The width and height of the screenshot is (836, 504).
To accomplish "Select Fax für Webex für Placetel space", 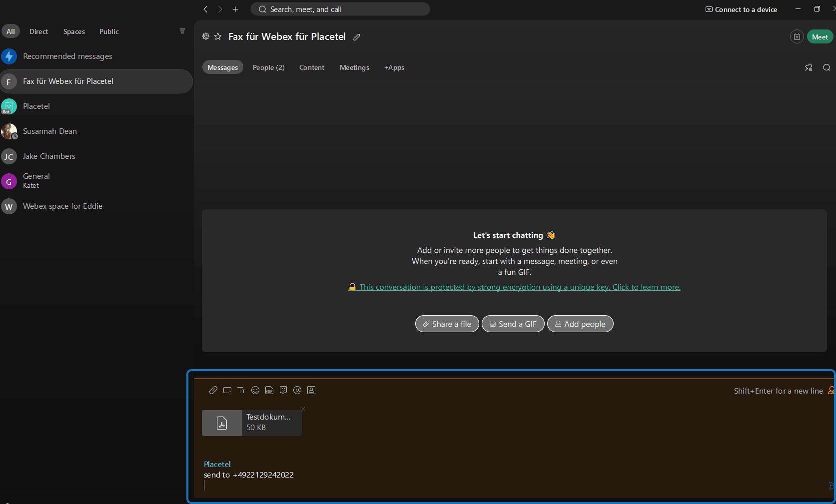I will [96, 81].
